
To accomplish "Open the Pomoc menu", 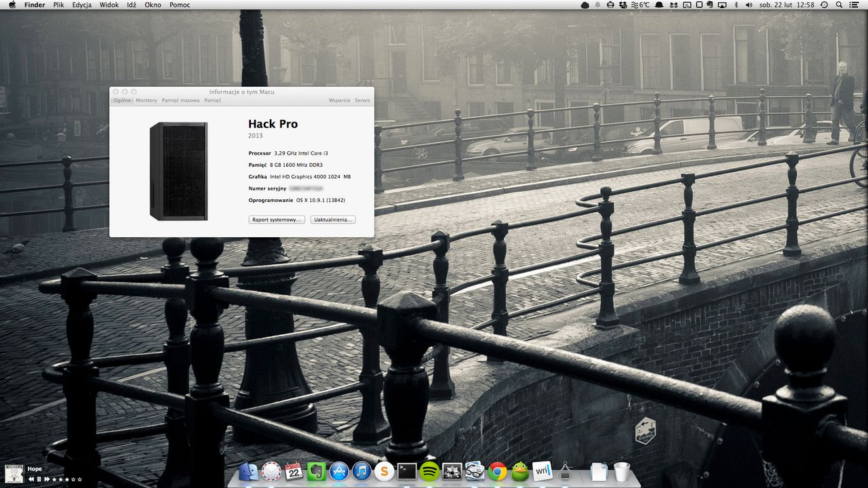I will point(180,5).
